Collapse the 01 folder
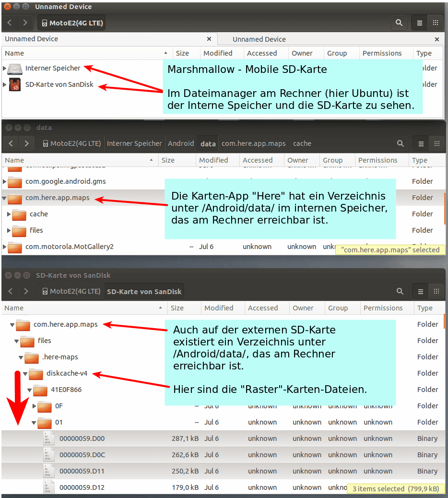The height and width of the screenshot is (498, 448). (x=34, y=423)
